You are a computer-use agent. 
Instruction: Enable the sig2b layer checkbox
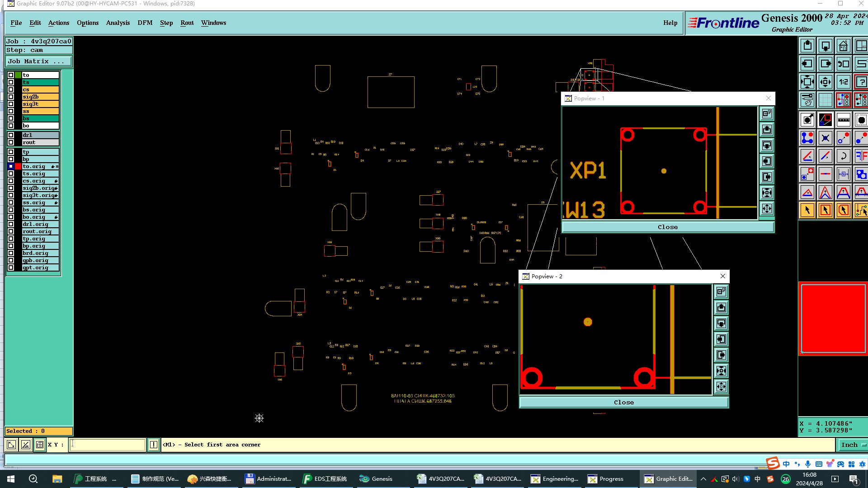tap(11, 97)
